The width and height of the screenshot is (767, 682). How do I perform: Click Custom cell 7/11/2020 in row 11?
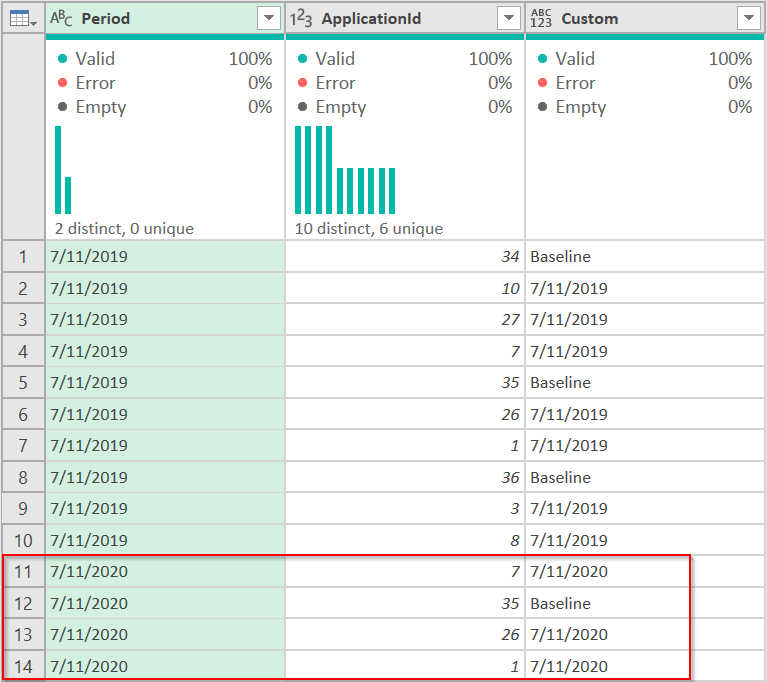645,572
